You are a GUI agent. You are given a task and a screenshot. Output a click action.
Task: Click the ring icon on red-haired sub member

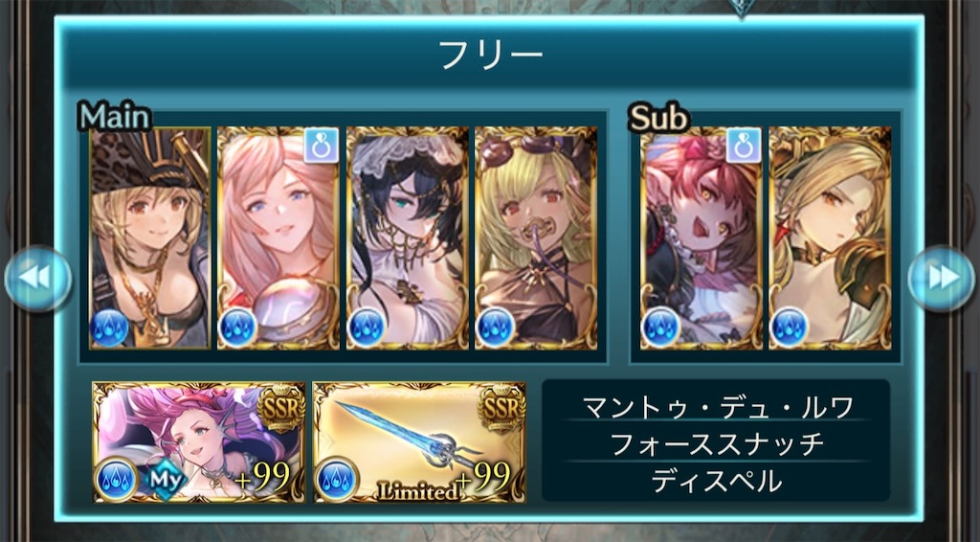tap(744, 145)
